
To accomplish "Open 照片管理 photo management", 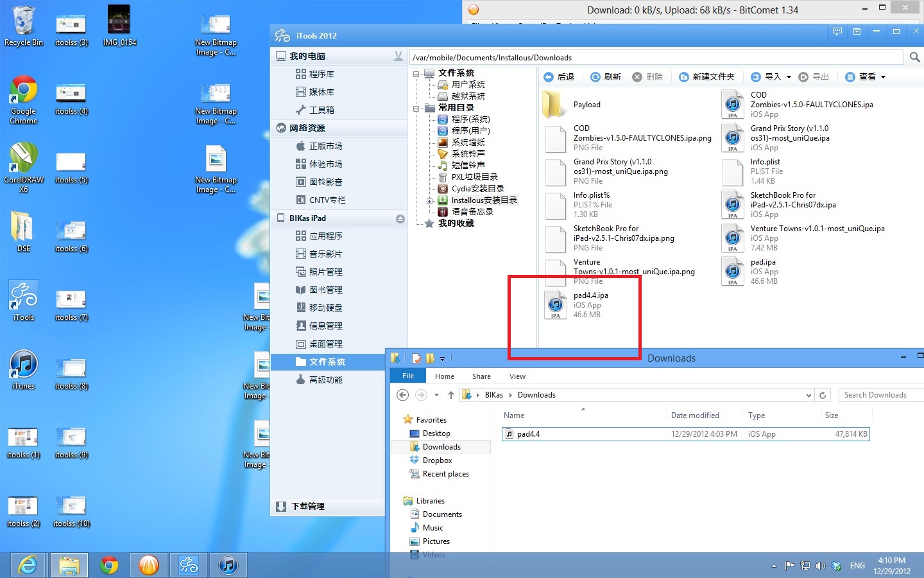I will pyautogui.click(x=319, y=272).
